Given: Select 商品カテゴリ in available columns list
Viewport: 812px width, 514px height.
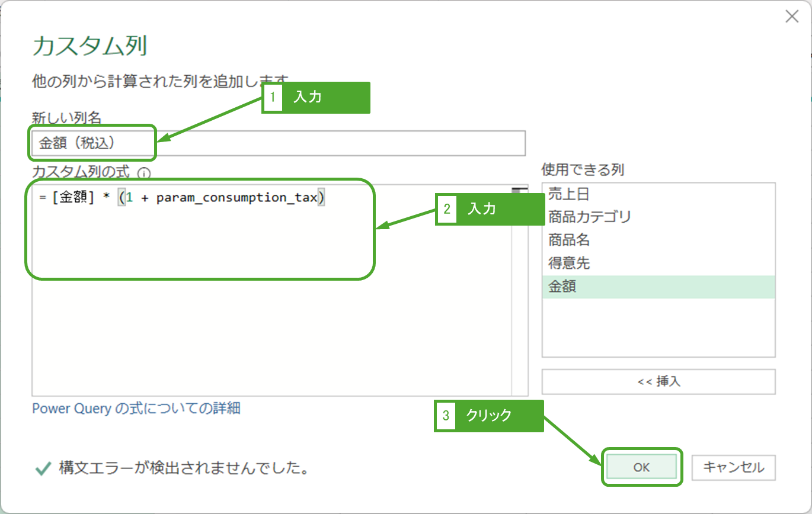Looking at the screenshot, I should [590, 217].
